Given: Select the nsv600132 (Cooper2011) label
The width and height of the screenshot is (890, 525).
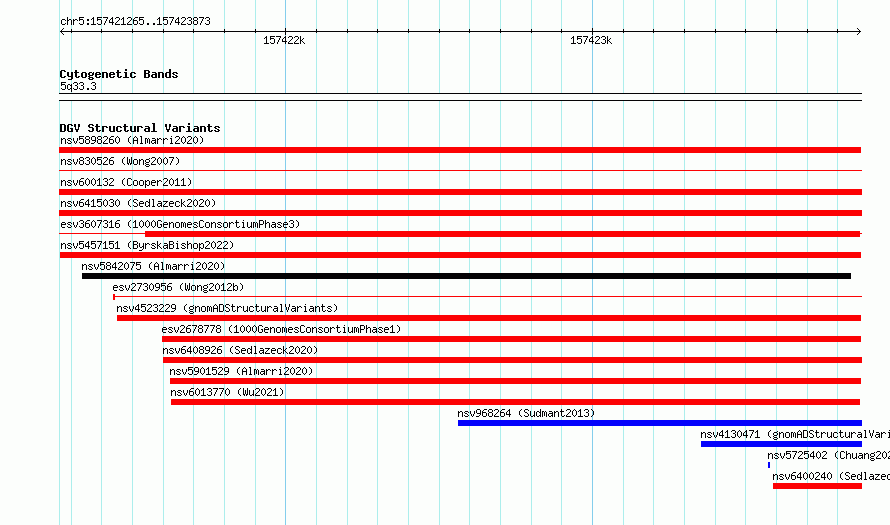Looking at the screenshot, I should [126, 182].
